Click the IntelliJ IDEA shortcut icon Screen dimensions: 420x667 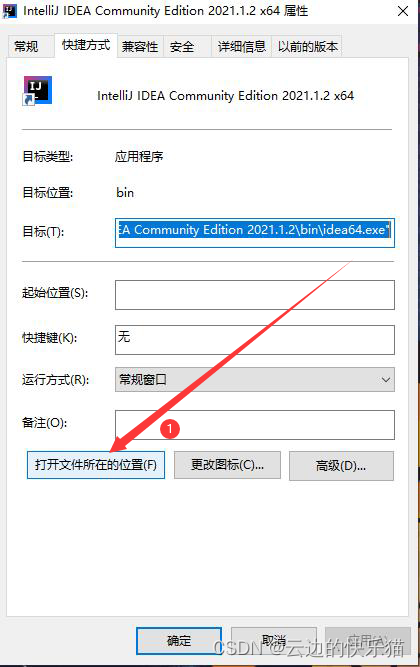pyautogui.click(x=37, y=91)
